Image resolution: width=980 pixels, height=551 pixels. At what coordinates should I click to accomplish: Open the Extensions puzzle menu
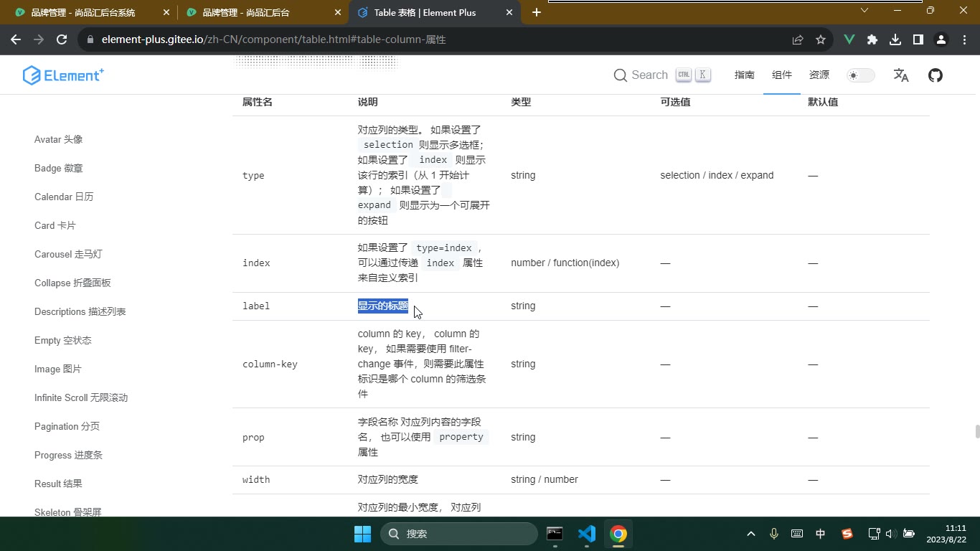tap(872, 40)
